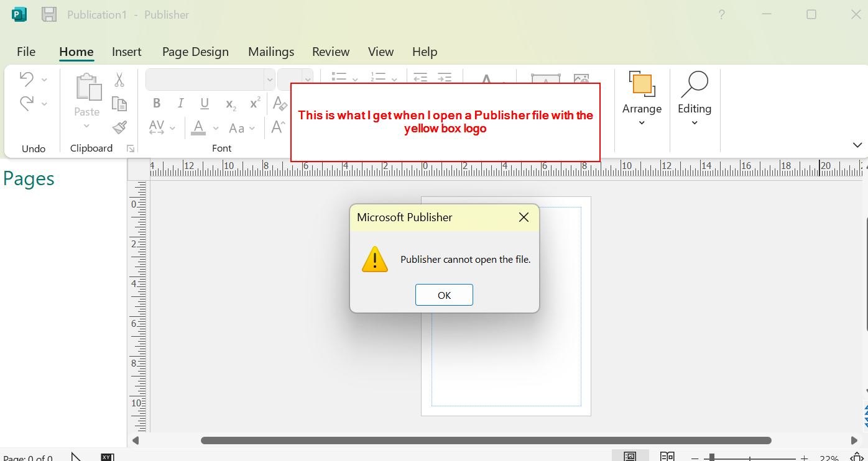
Task: Open the Page Design tab
Action: click(195, 52)
